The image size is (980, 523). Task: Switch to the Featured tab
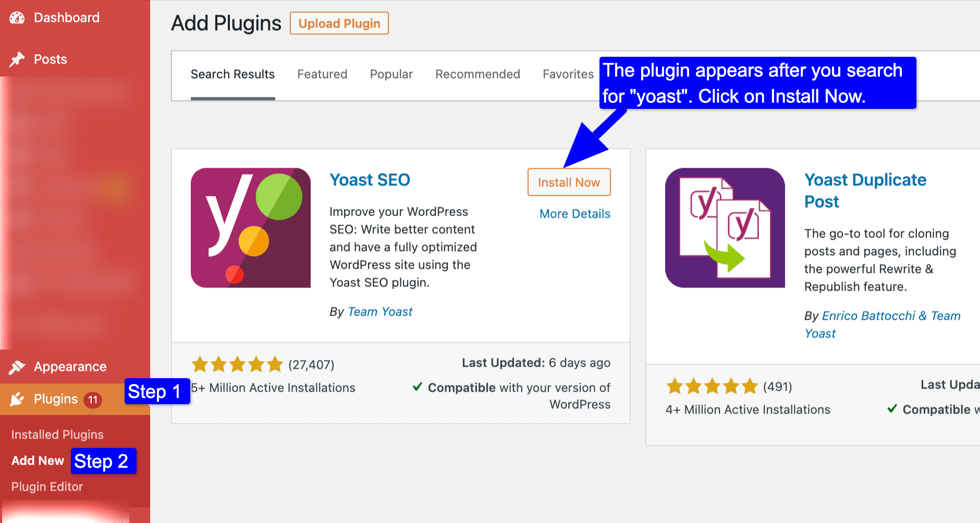click(x=322, y=74)
